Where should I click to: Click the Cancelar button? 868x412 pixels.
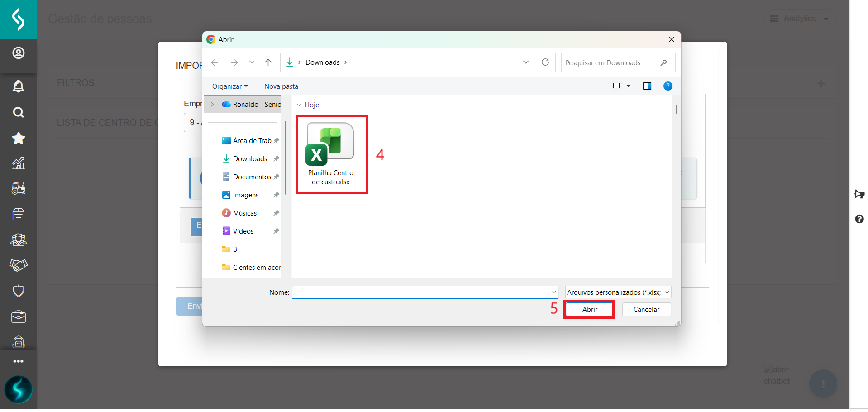pyautogui.click(x=646, y=310)
